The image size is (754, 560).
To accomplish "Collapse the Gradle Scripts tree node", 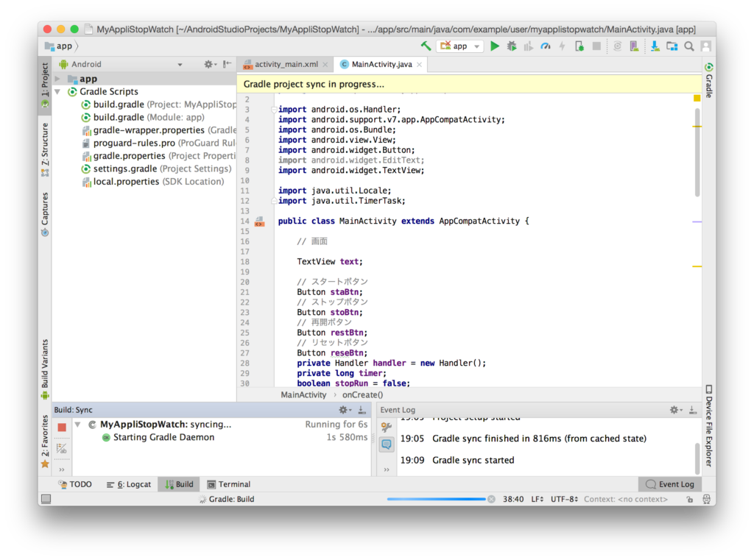I will (57, 91).
